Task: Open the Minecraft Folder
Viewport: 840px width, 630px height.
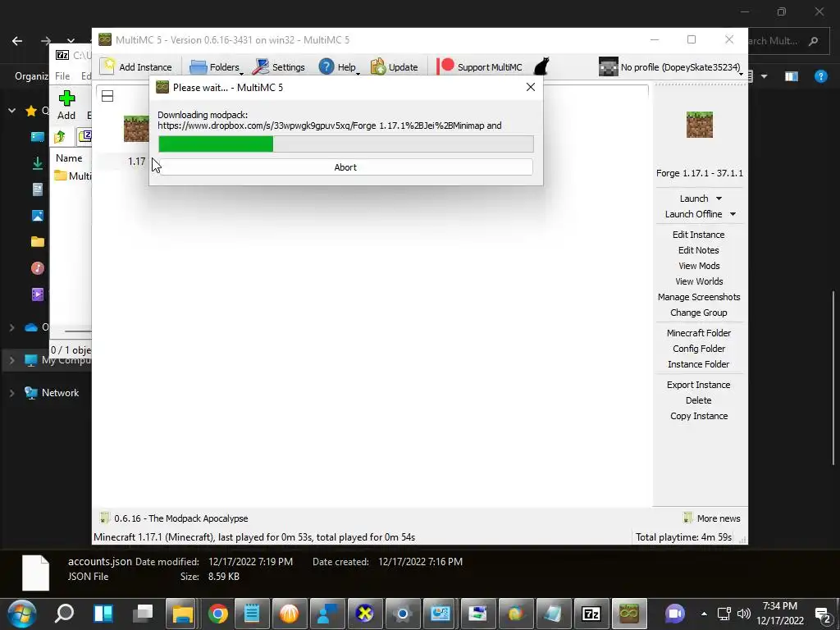Action: [x=699, y=333]
